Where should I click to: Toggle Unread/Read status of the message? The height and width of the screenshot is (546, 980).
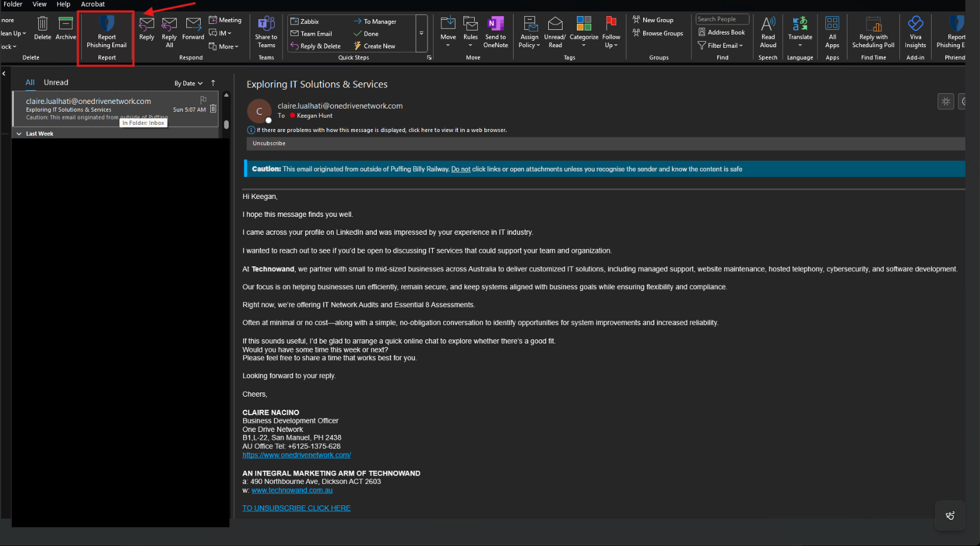pos(555,24)
